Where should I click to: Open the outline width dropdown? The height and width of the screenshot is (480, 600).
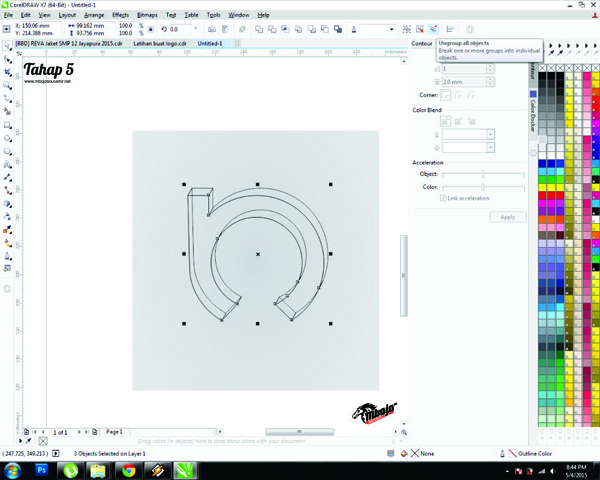coord(390,30)
